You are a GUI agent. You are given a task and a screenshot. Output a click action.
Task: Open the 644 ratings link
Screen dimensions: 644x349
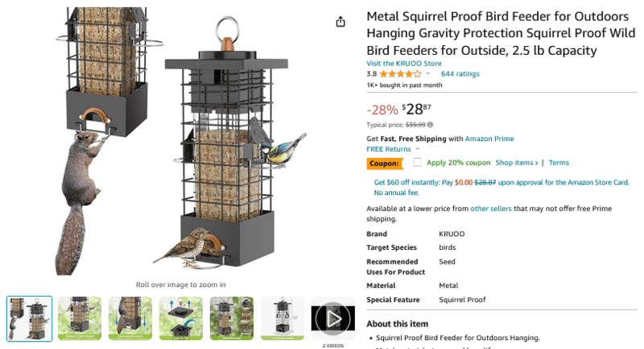[x=460, y=74]
